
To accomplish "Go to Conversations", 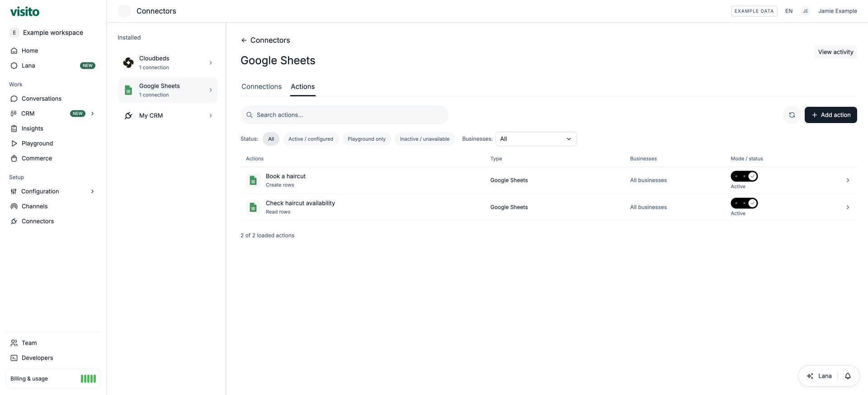I will (x=53, y=99).
